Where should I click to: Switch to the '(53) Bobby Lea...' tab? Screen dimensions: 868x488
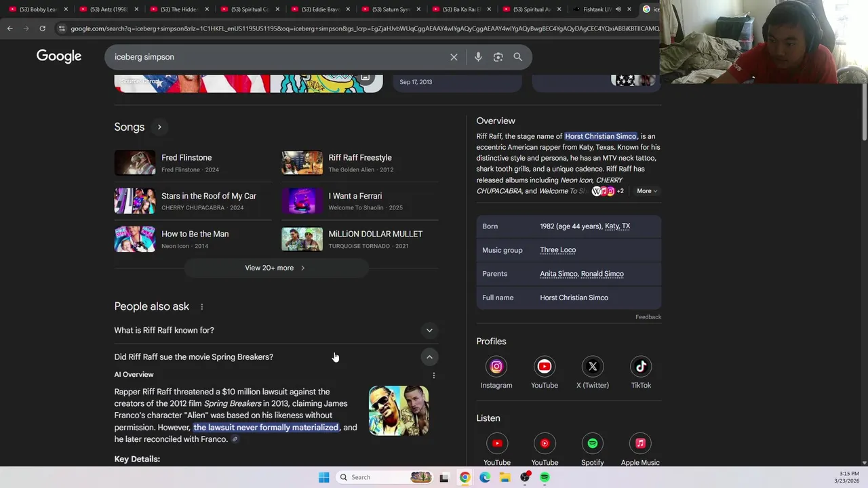click(38, 9)
